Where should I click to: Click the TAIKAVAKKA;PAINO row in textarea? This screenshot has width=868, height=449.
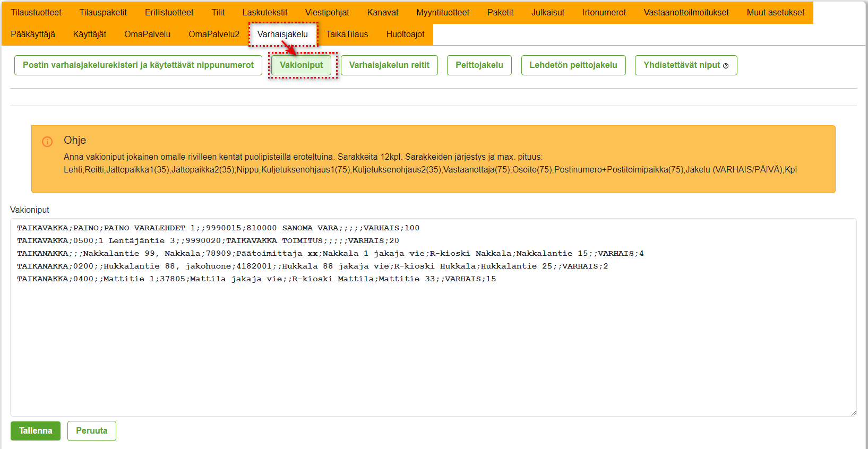pyautogui.click(x=218, y=228)
